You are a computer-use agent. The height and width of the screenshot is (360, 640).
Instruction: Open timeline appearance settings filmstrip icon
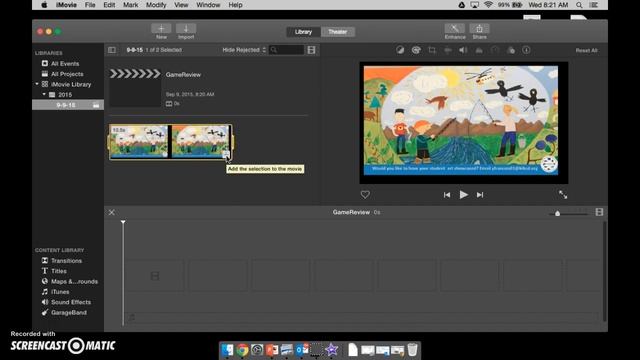coord(599,212)
